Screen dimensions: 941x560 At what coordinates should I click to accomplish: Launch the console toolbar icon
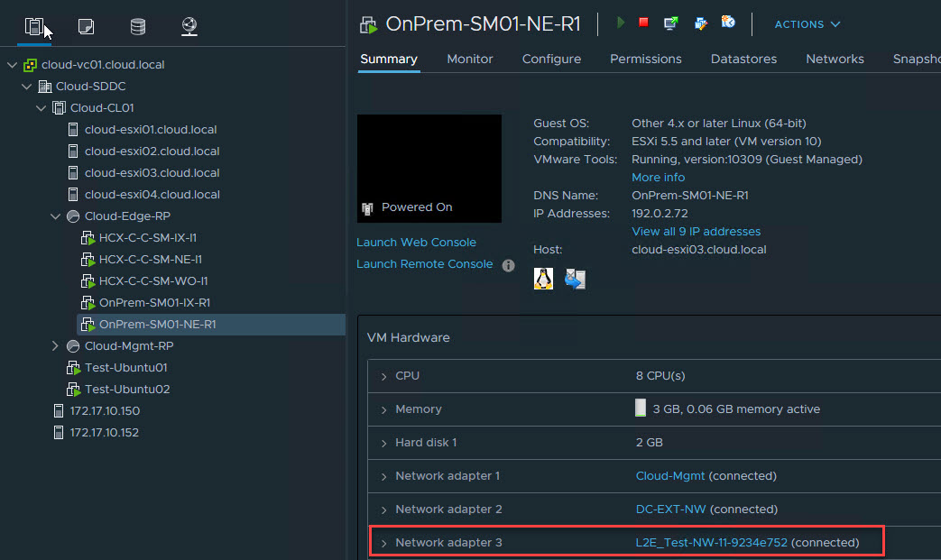coord(671,23)
